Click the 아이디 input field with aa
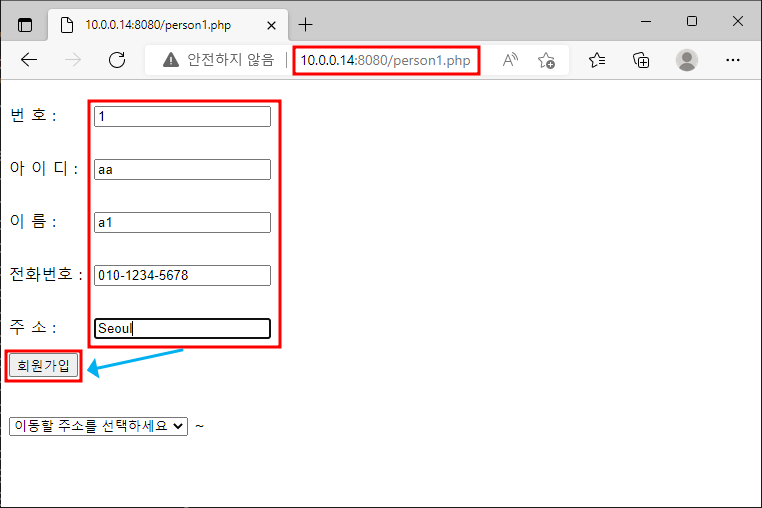 tap(182, 170)
